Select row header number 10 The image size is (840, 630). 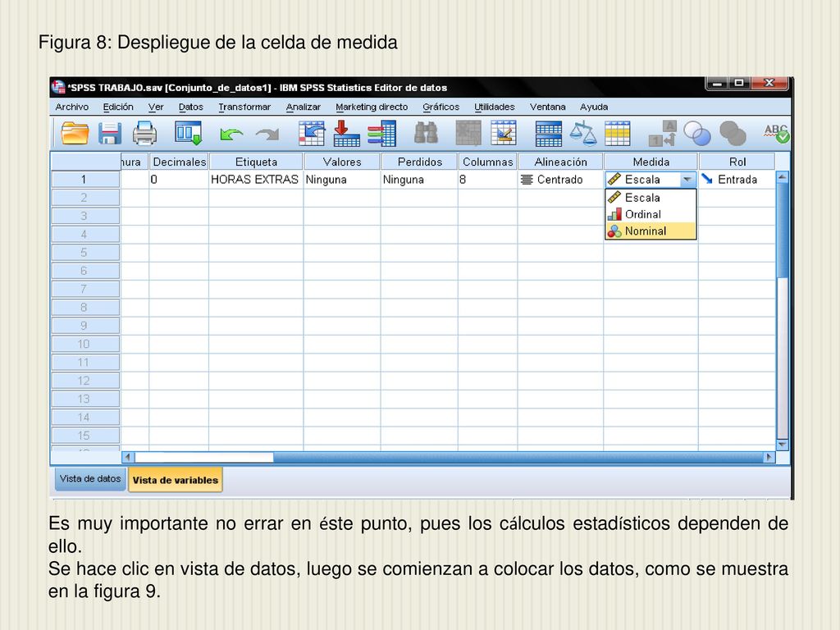tap(85, 344)
